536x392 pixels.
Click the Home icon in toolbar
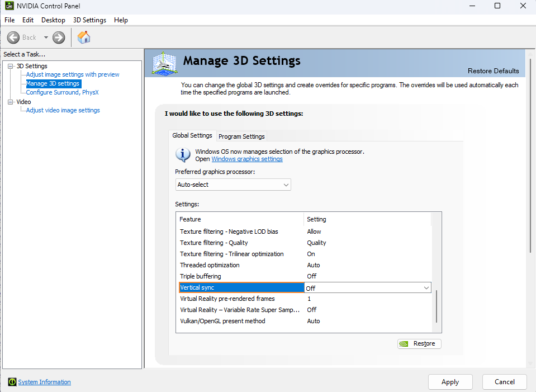coord(84,37)
